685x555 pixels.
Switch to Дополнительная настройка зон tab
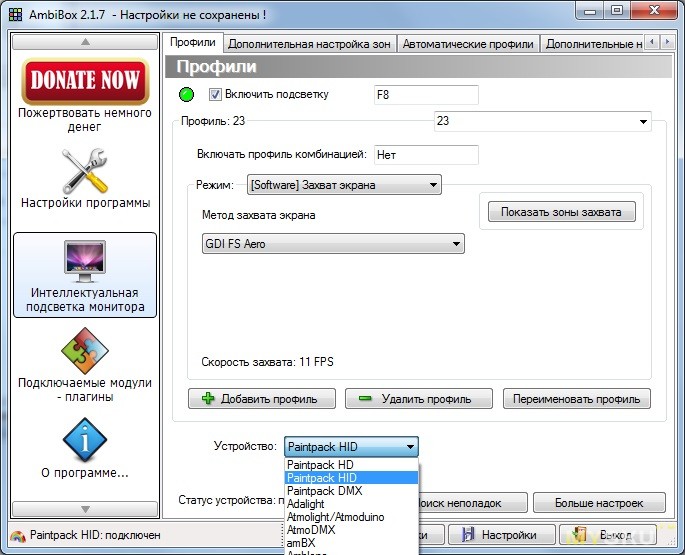tap(309, 44)
